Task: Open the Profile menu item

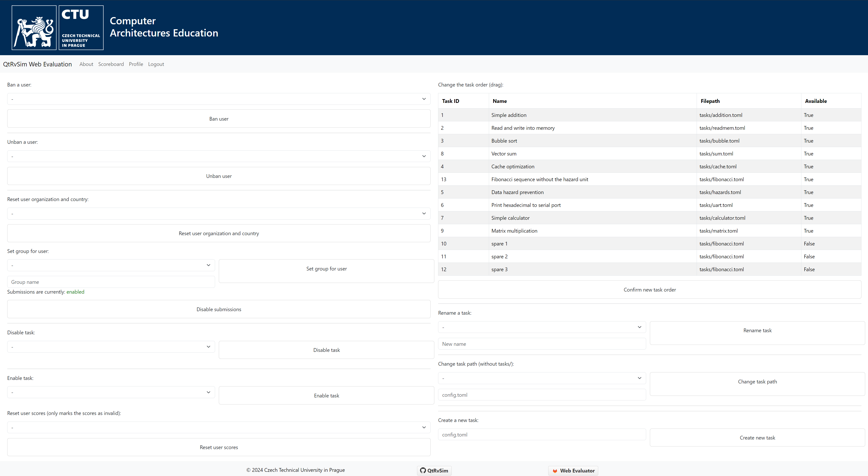Action: tap(136, 64)
